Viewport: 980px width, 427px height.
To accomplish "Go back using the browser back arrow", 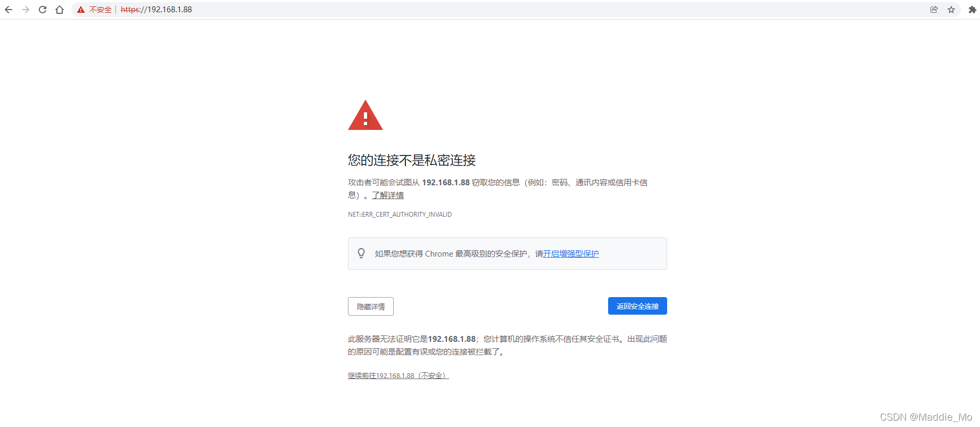I will point(9,10).
